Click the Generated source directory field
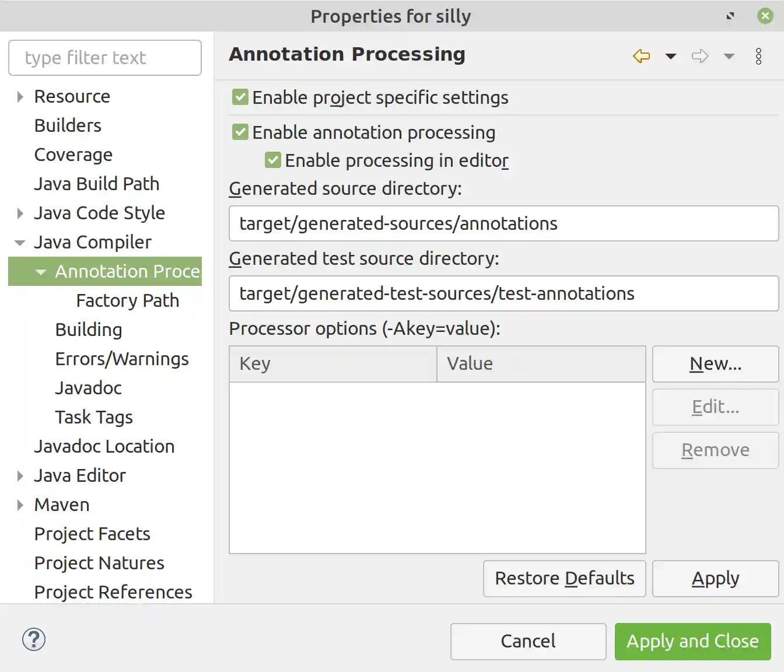 coord(503,223)
